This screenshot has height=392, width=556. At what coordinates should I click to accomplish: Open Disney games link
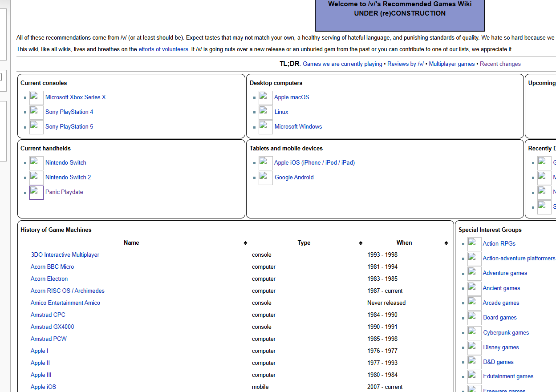501,348
